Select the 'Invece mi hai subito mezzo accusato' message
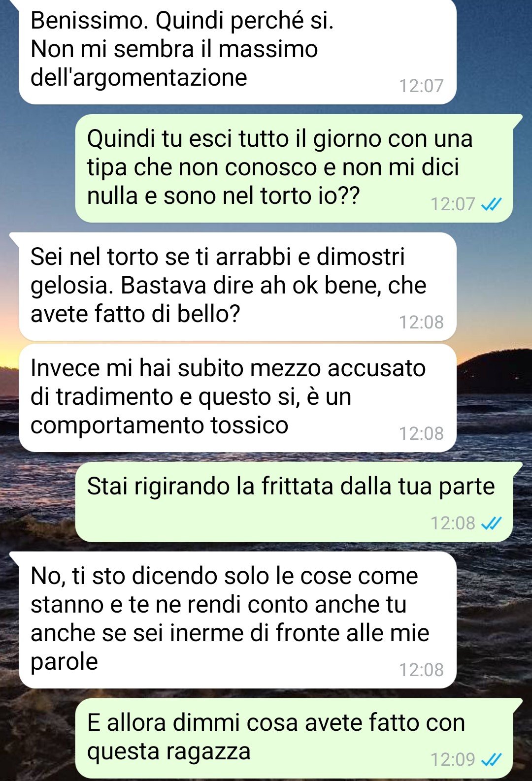532x781 pixels. [x=237, y=398]
